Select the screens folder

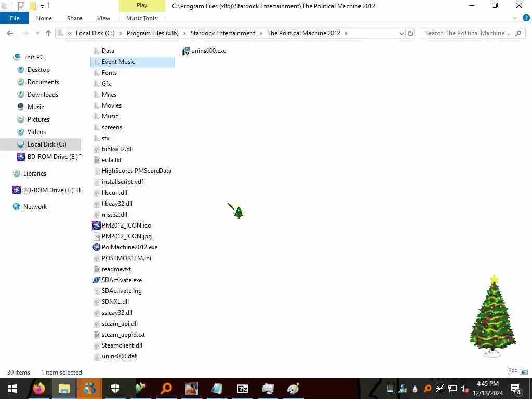click(112, 127)
